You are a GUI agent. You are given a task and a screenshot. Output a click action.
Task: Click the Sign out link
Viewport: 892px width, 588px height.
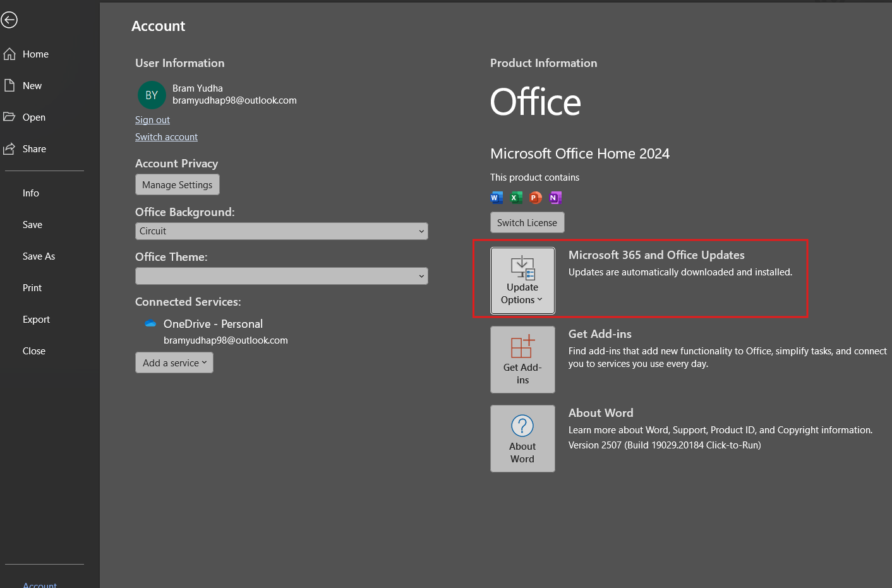tap(152, 120)
